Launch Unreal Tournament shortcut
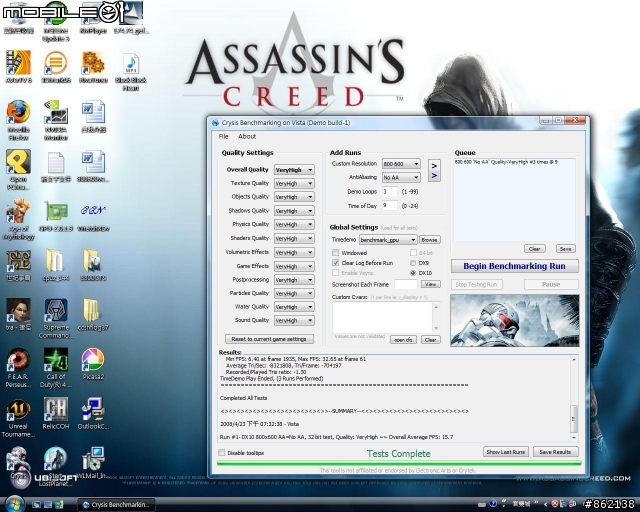Screen dimensions: 640x512 tap(18, 417)
